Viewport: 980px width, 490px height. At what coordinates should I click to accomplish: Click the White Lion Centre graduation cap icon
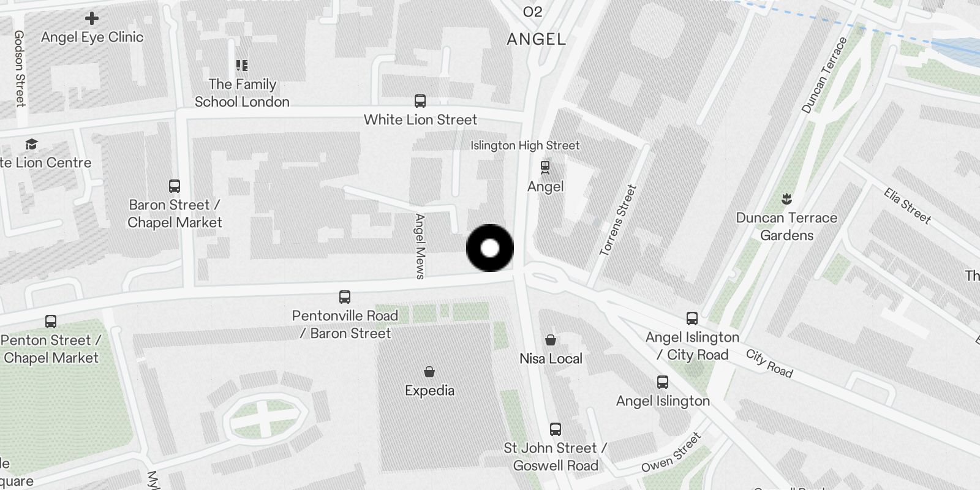[31, 145]
